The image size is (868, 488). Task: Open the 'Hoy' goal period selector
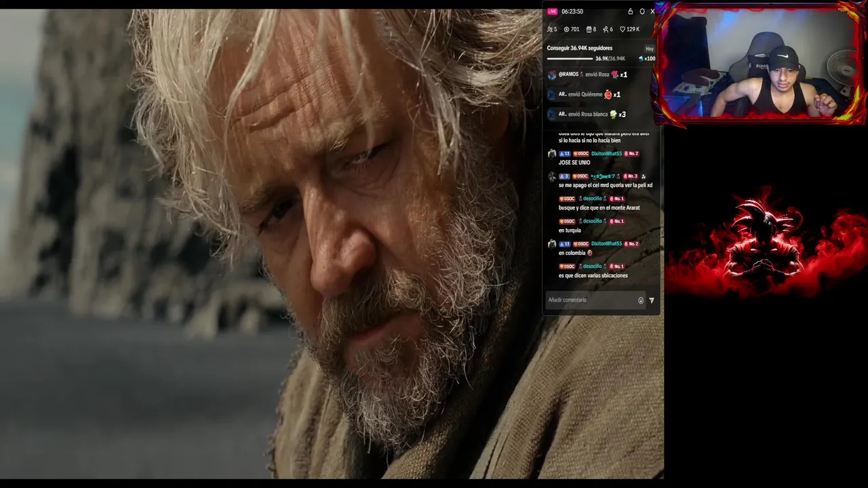(650, 49)
